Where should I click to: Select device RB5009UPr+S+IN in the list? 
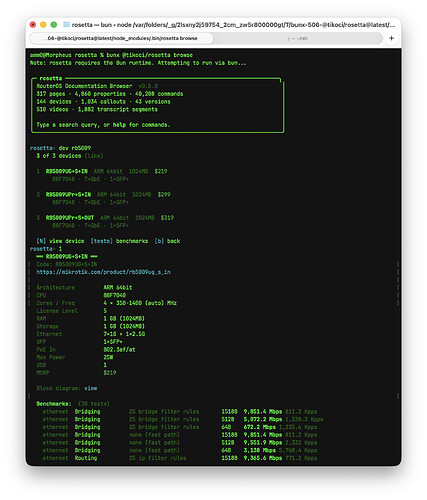pos(68,195)
